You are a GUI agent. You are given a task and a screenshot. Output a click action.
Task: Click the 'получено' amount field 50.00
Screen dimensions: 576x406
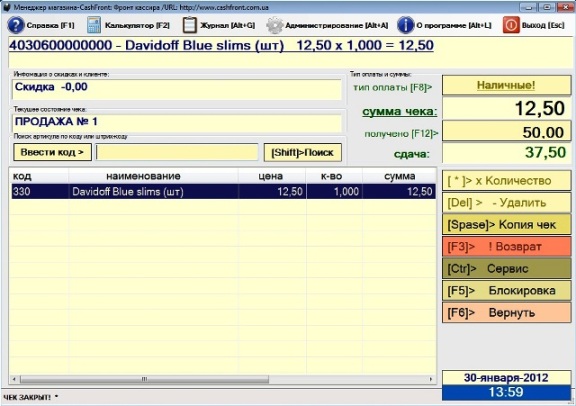coord(506,132)
